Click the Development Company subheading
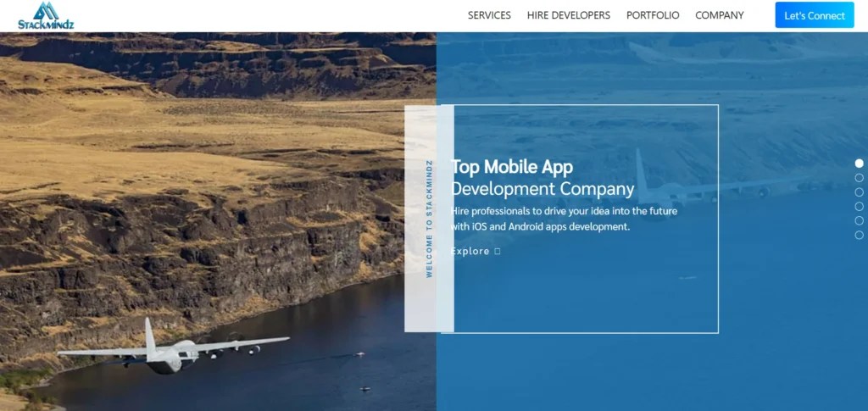Viewport: 868px width, 411px height. [x=542, y=189]
